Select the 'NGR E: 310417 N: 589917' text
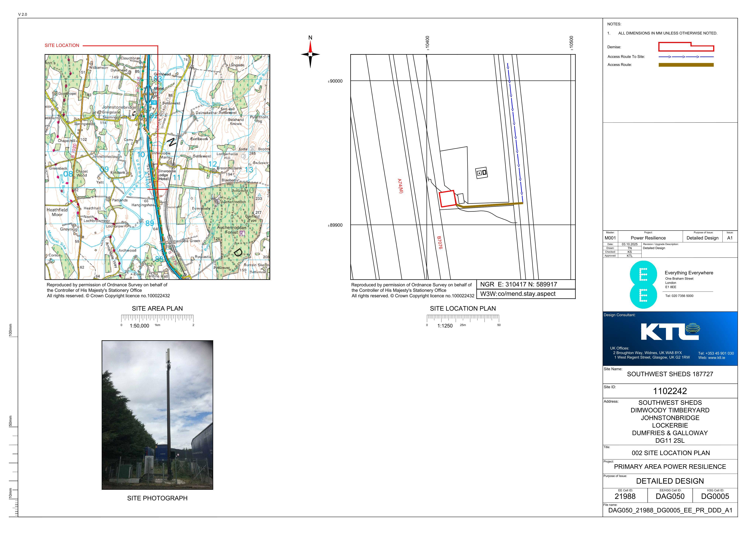This screenshot has width=756, height=535. point(519,284)
